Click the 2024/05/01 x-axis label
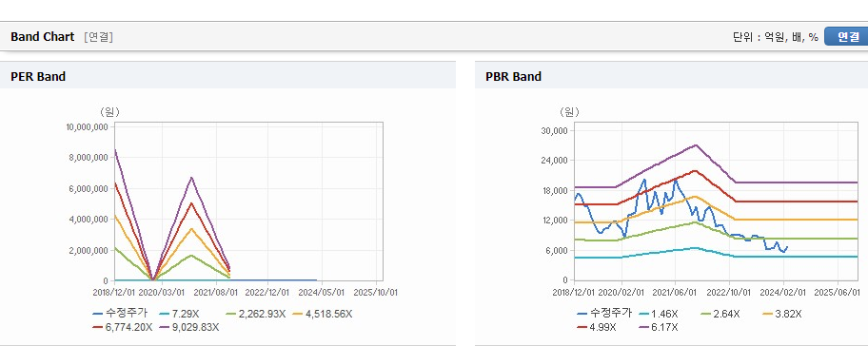868x346 pixels. coord(322,292)
